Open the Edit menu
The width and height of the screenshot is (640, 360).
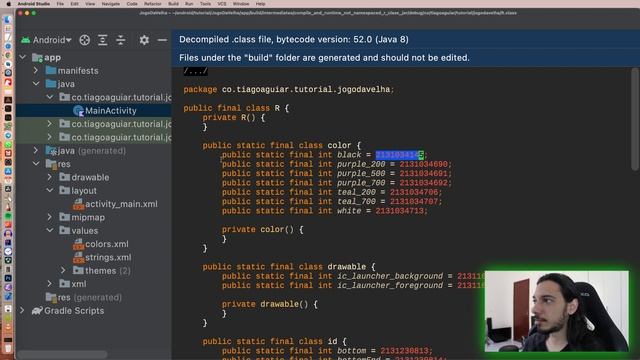[74, 4]
